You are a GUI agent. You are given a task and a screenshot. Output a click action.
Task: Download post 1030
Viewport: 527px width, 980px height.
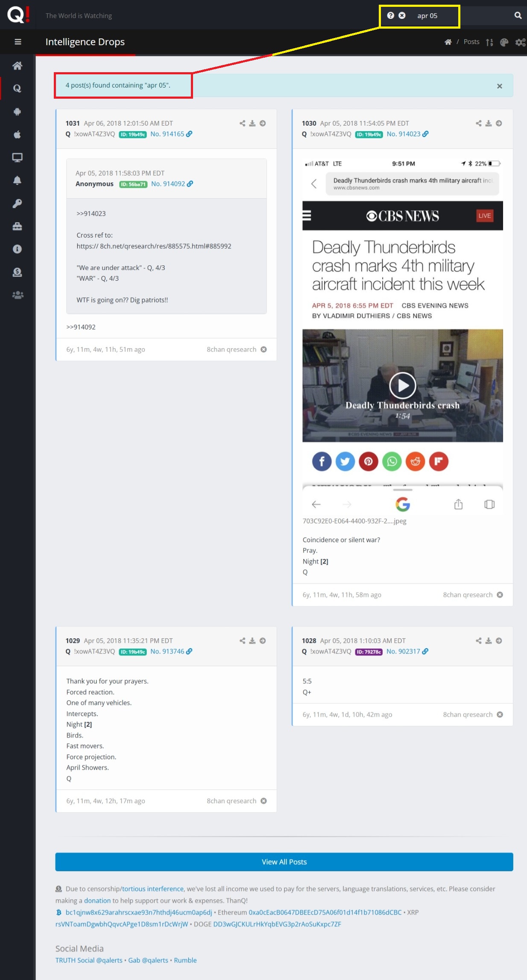[x=489, y=123]
